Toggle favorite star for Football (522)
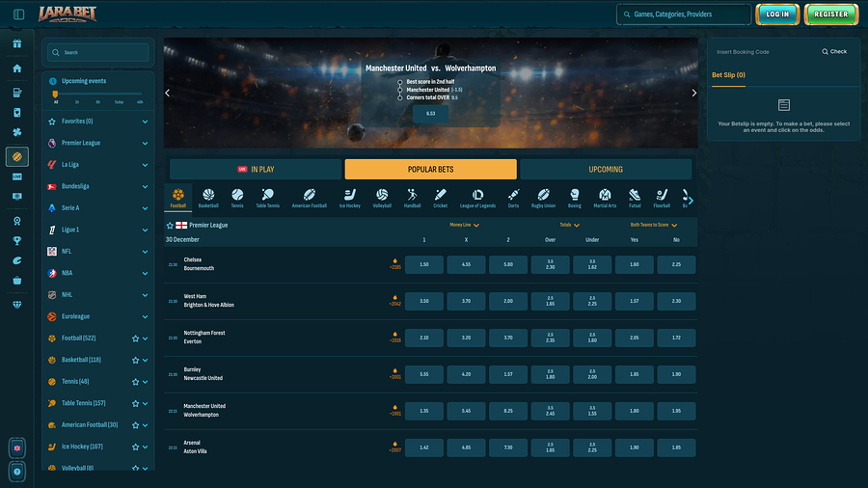 135,339
